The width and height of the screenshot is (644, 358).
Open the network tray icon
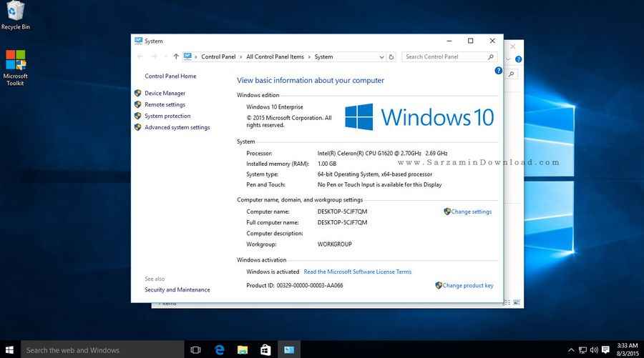pyautogui.click(x=582, y=350)
